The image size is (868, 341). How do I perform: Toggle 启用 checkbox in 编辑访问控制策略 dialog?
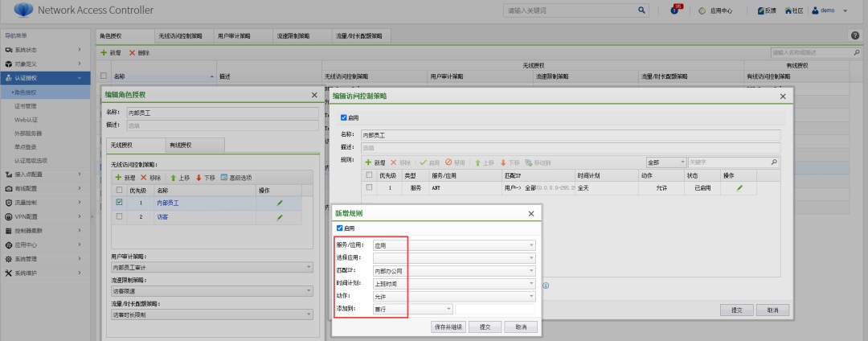(346, 117)
